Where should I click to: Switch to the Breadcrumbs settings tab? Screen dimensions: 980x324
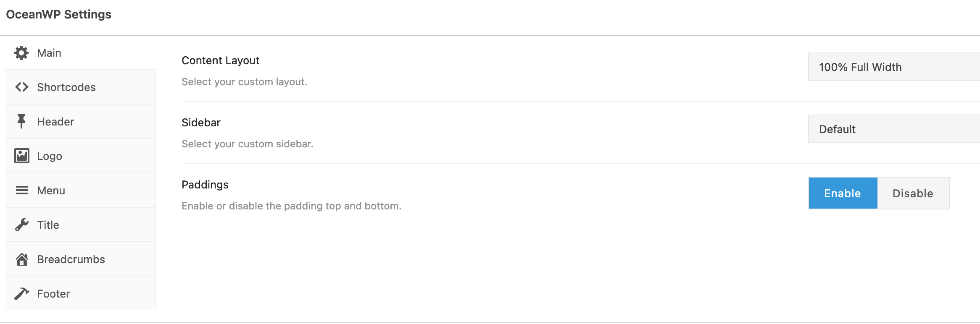[x=71, y=259]
